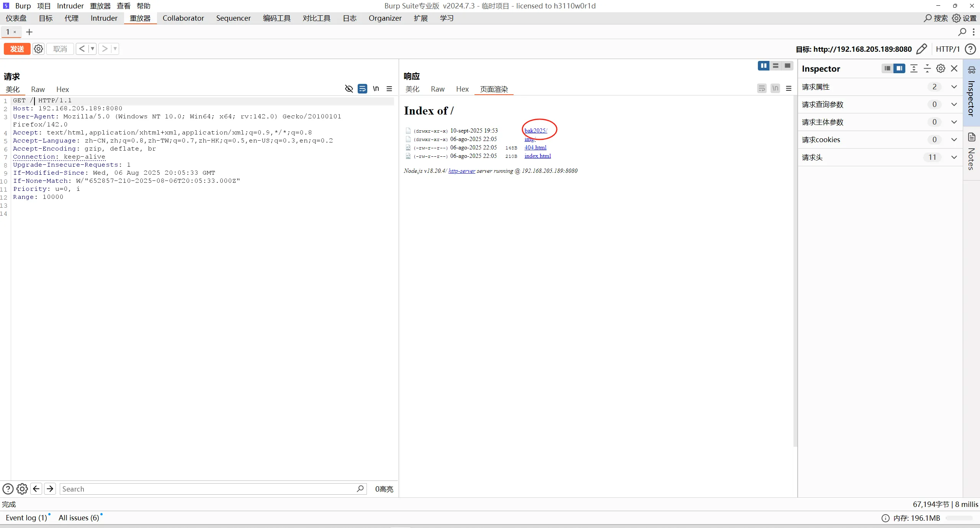The width and height of the screenshot is (980, 528).
Task: Open Inspector settings gear
Action: point(941,69)
